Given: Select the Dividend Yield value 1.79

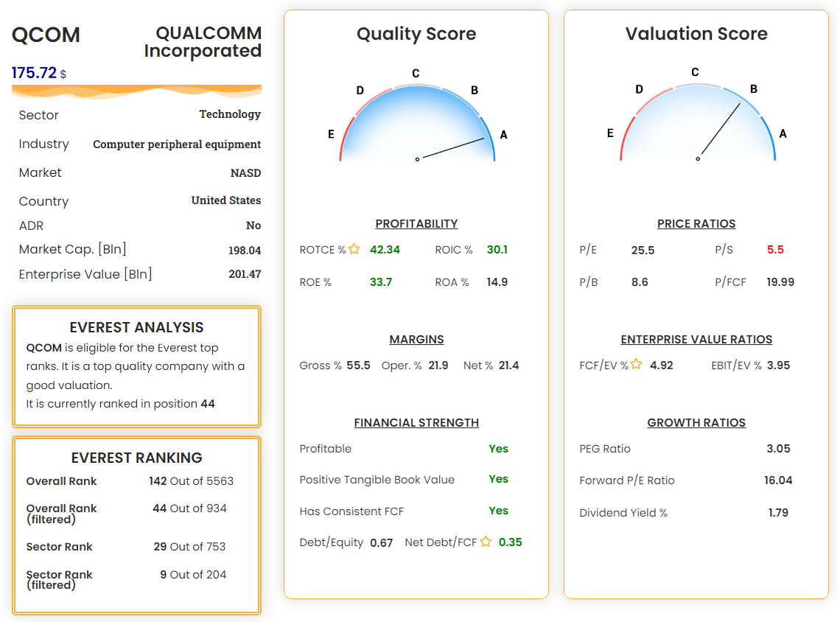Looking at the screenshot, I should [778, 513].
